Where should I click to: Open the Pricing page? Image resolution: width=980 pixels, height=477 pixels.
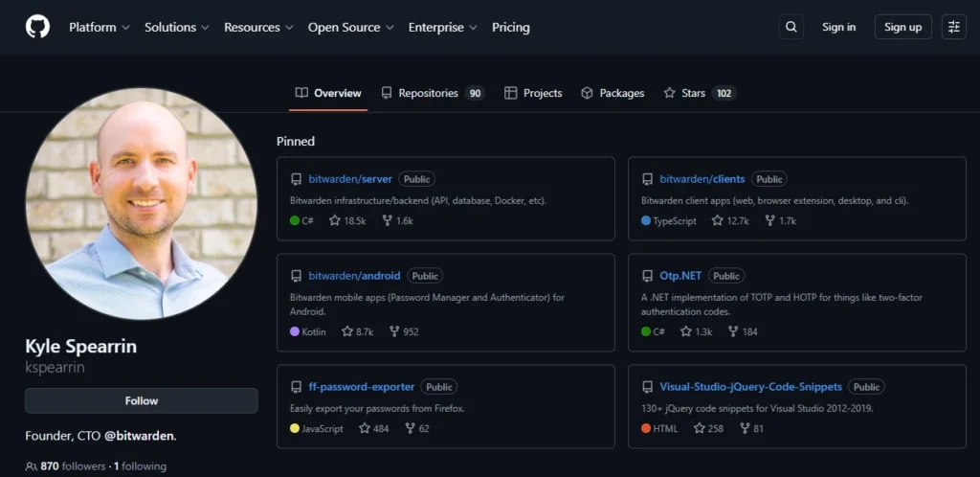pyautogui.click(x=511, y=28)
